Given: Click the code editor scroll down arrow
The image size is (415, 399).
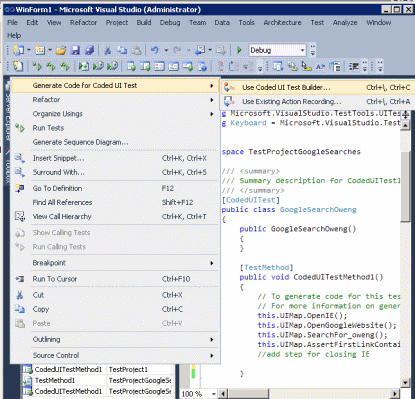Looking at the screenshot, I should tap(405, 383).
